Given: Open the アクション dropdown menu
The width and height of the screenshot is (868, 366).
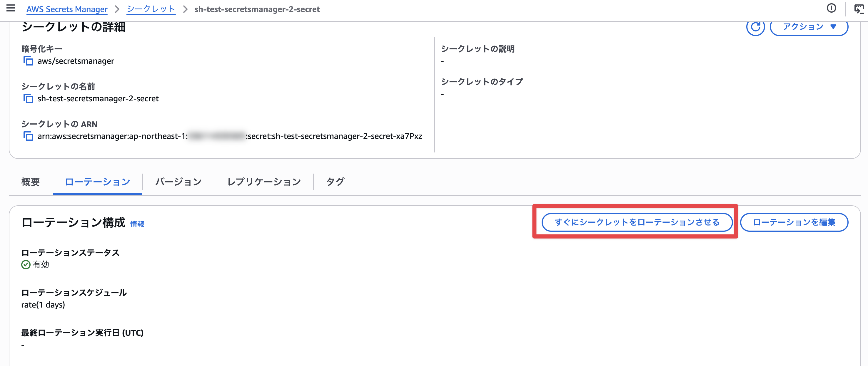Looking at the screenshot, I should click(x=809, y=27).
